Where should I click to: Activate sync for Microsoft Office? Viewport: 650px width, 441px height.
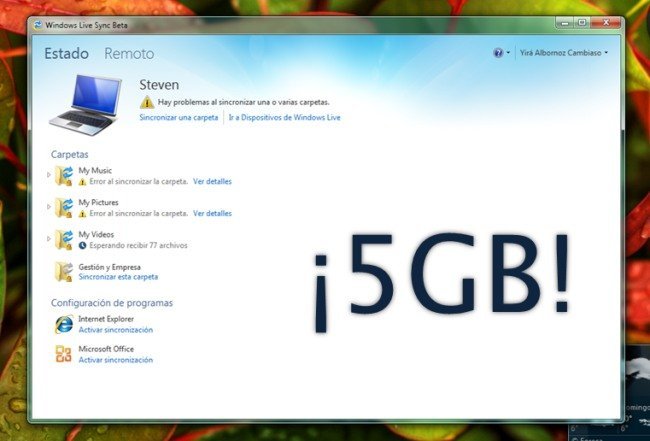116,360
